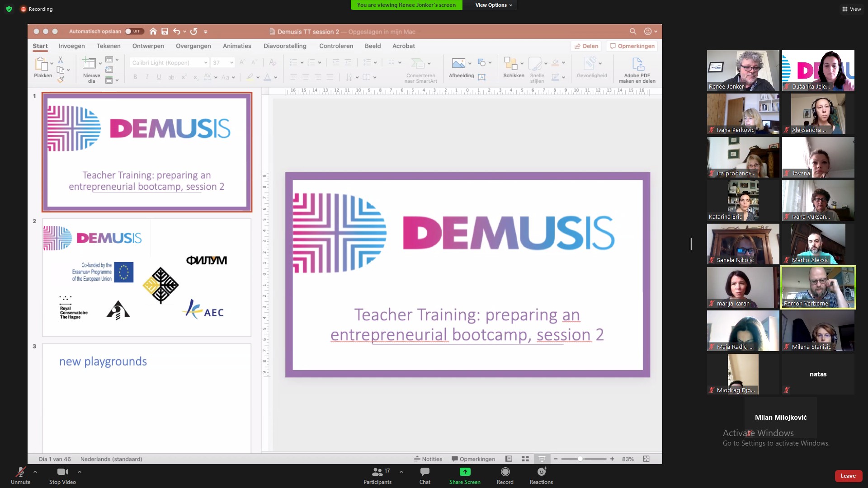This screenshot has width=868, height=488.
Task: Open the Calibri Light font dropdown
Action: (205, 63)
